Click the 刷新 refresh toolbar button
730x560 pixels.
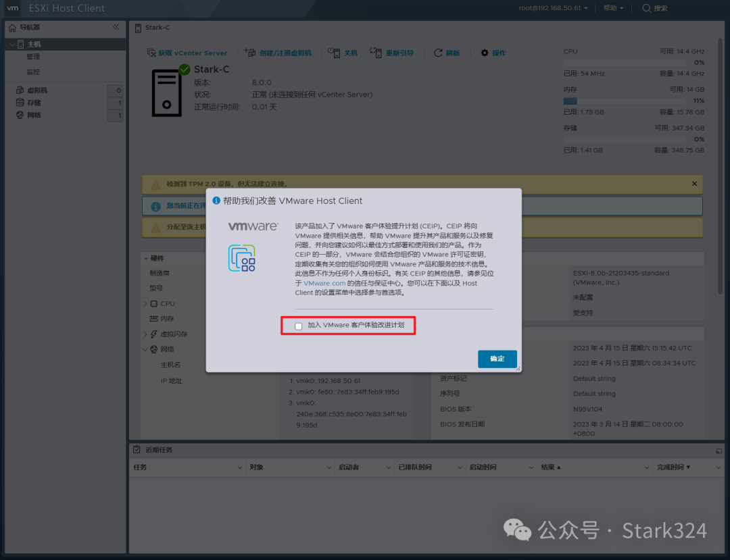click(x=447, y=53)
